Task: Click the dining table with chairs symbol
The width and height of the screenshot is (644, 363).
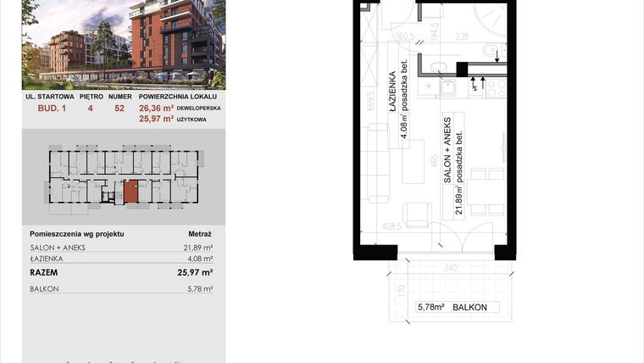Action: [x=487, y=192]
